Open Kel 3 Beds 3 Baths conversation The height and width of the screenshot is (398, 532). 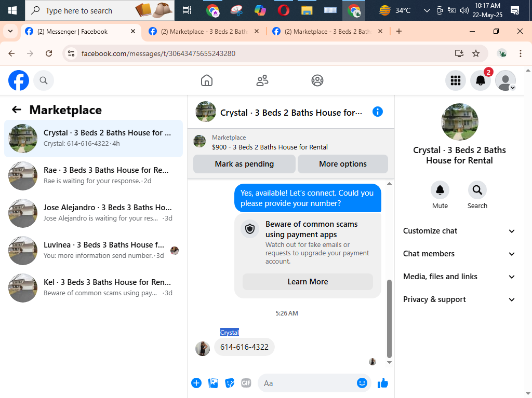point(94,287)
